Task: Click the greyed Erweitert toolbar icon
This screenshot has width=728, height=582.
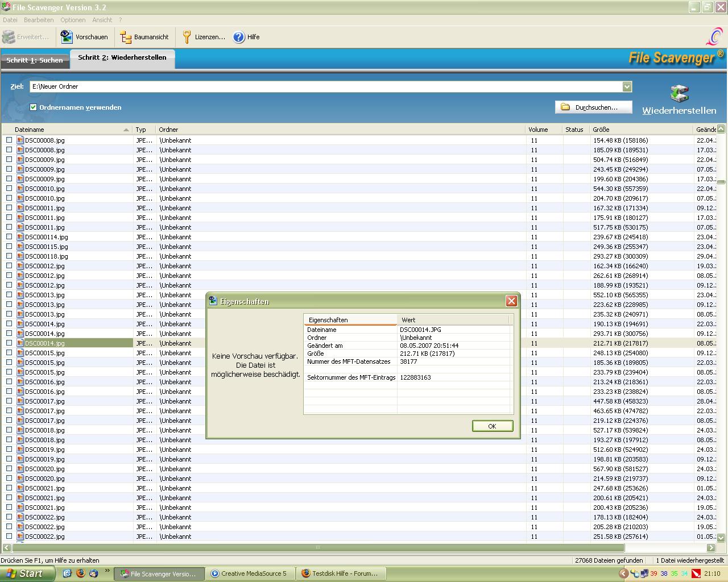Action: (x=9, y=37)
